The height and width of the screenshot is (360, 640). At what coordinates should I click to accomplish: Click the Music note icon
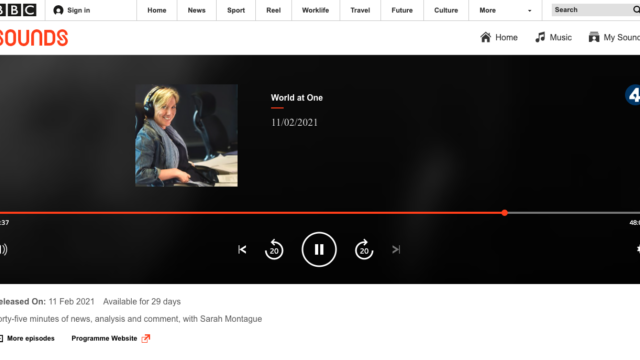[540, 37]
